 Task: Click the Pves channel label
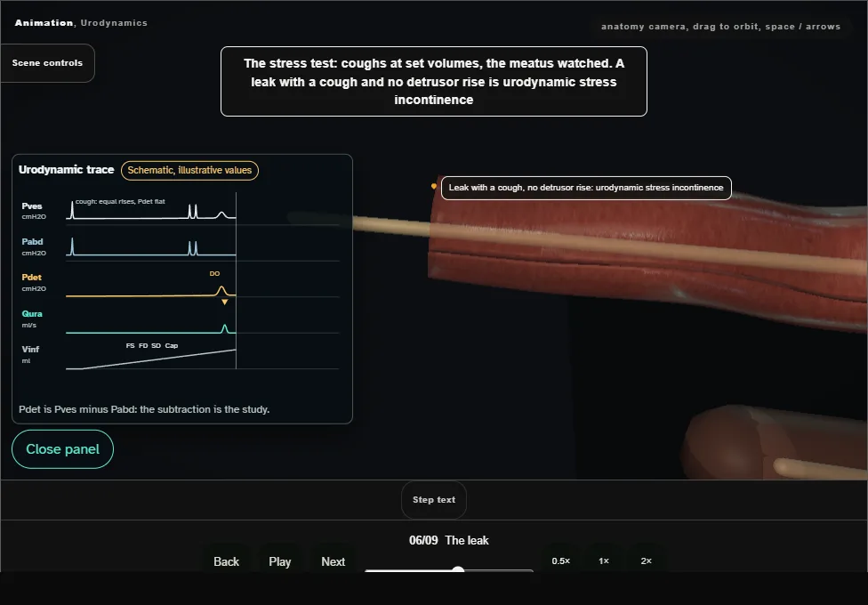click(31, 206)
